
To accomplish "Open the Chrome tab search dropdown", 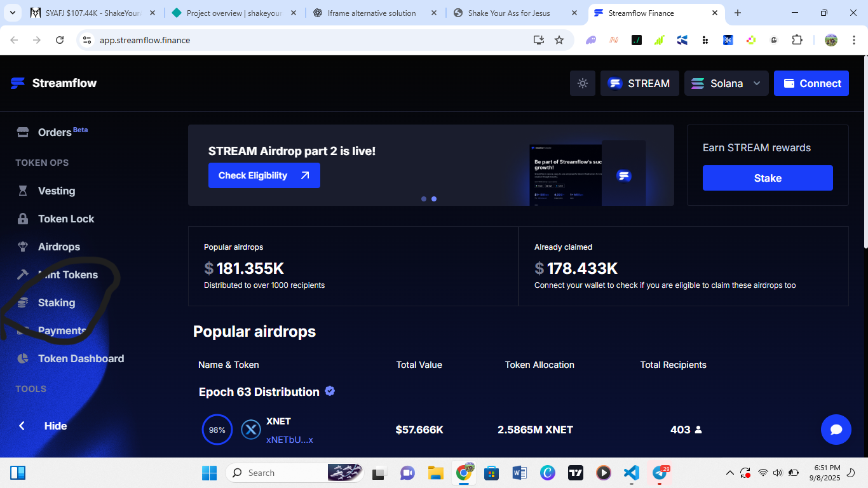I will point(13,13).
